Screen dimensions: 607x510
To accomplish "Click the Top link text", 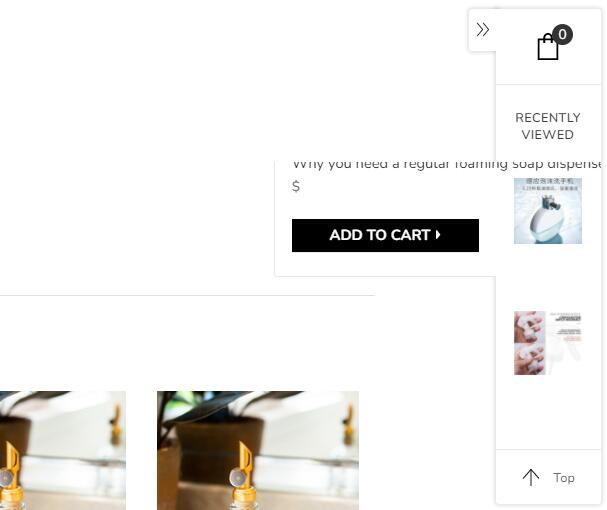I will [564, 478].
